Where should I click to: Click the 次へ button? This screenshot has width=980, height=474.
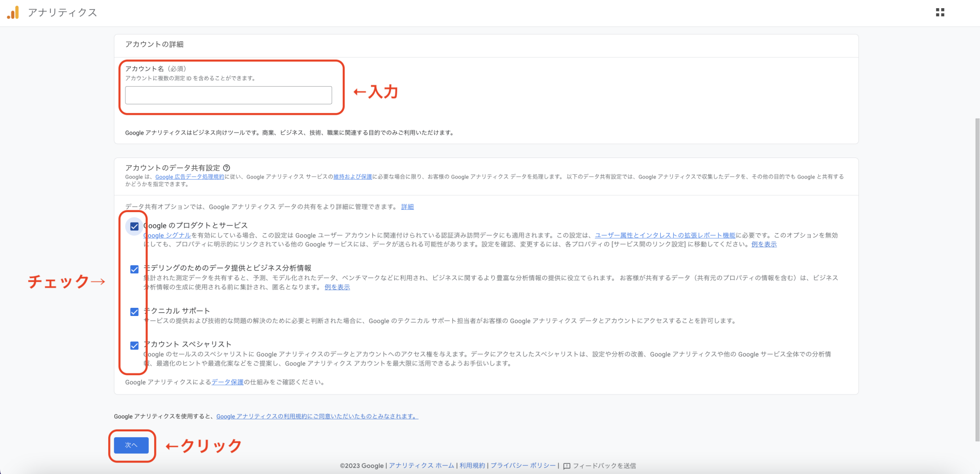[131, 445]
